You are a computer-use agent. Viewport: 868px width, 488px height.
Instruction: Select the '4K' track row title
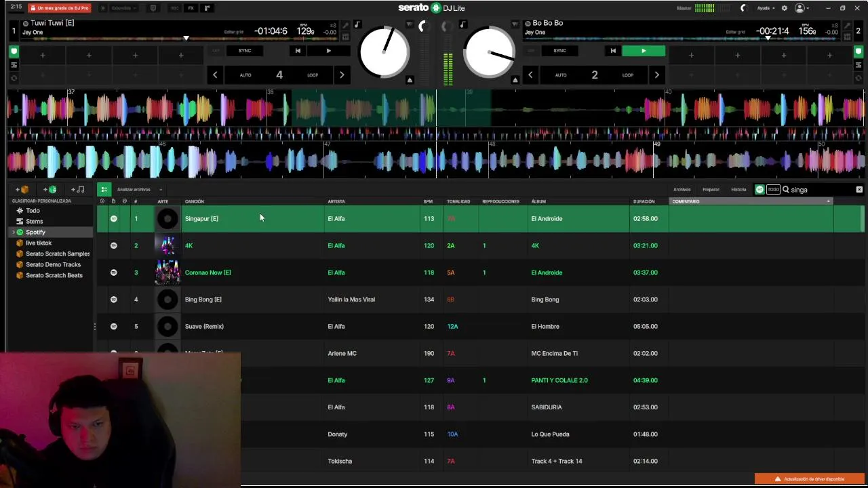tap(189, 245)
